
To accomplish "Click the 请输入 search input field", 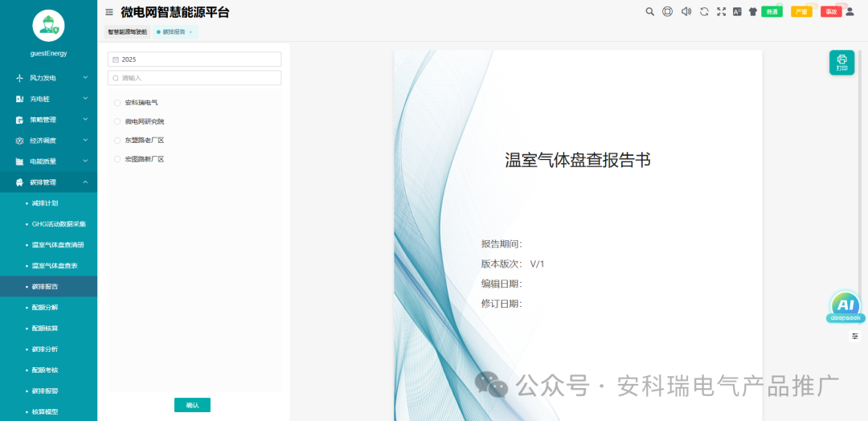I will [194, 78].
